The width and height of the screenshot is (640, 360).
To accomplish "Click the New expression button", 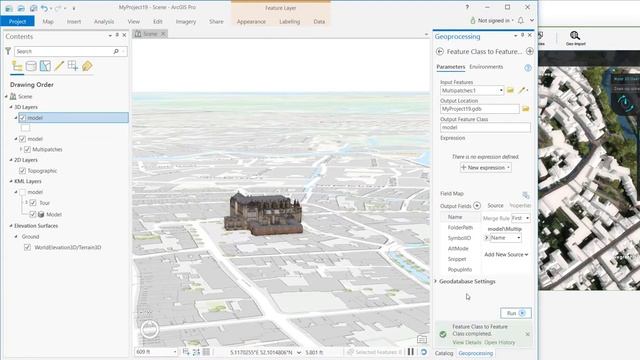I will (x=486, y=168).
